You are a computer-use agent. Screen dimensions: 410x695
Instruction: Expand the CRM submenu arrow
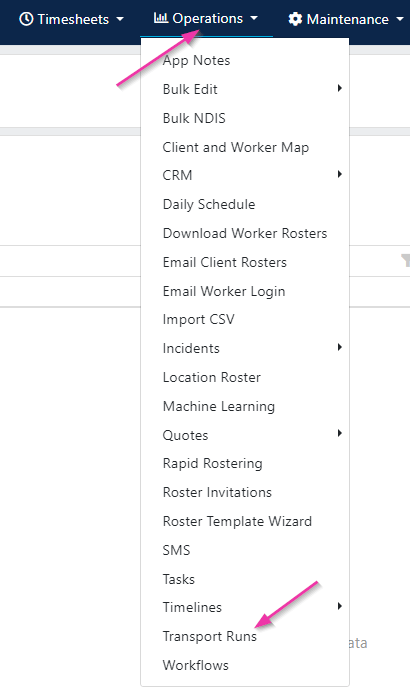(x=340, y=174)
